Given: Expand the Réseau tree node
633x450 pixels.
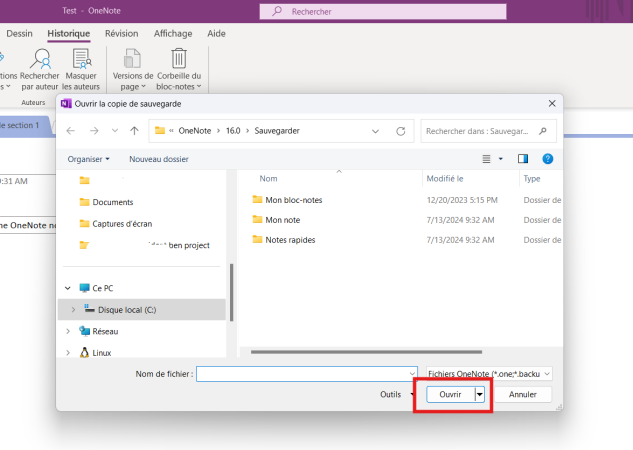Looking at the screenshot, I should 68,331.
